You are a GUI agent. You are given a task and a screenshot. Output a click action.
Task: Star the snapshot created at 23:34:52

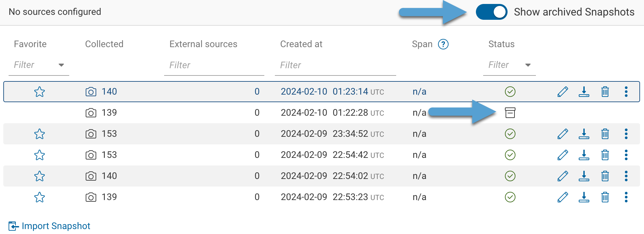tap(40, 134)
